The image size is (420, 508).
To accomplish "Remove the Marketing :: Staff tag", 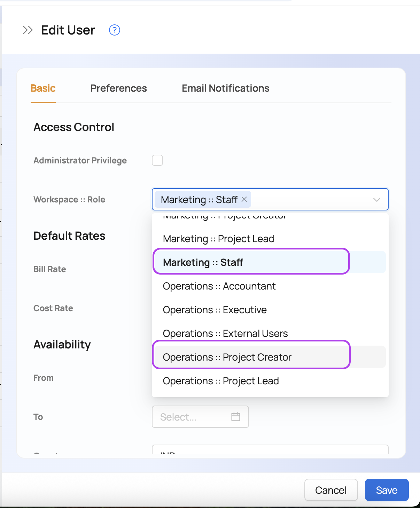I will pyautogui.click(x=244, y=199).
